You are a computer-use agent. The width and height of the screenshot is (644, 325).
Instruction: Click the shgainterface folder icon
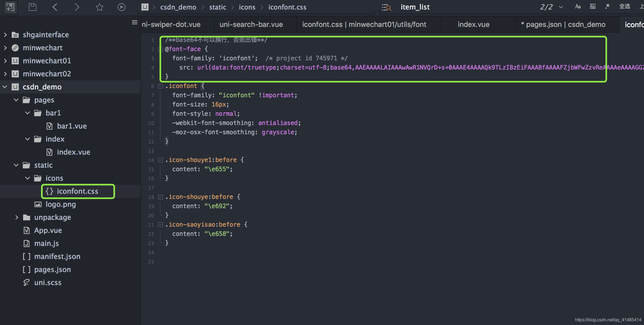(x=15, y=35)
